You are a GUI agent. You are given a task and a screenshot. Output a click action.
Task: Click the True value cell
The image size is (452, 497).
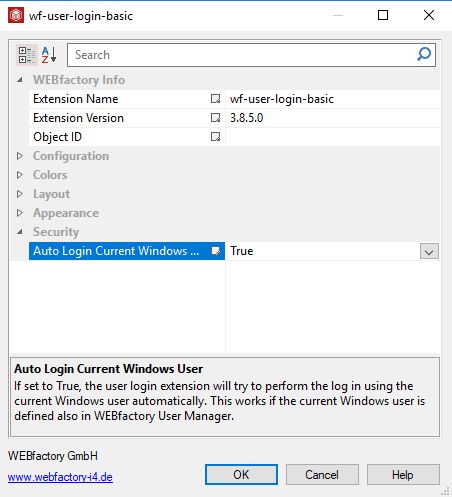[323, 251]
